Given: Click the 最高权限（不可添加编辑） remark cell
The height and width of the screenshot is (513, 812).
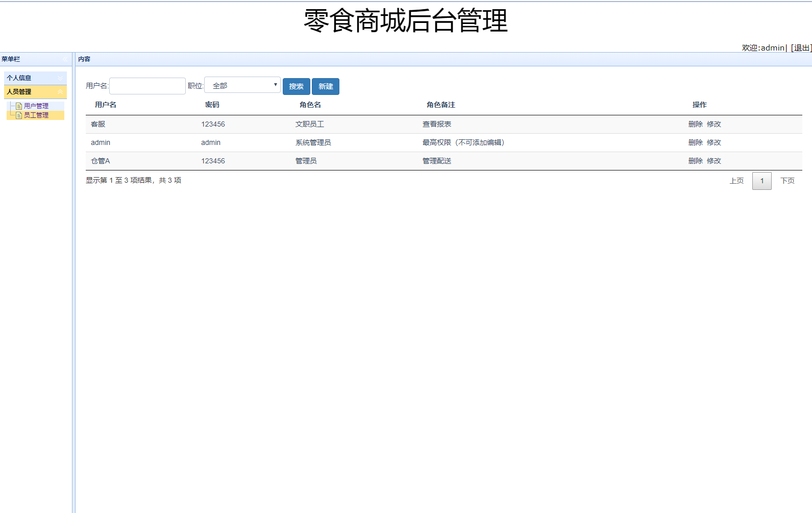Looking at the screenshot, I should tap(463, 142).
